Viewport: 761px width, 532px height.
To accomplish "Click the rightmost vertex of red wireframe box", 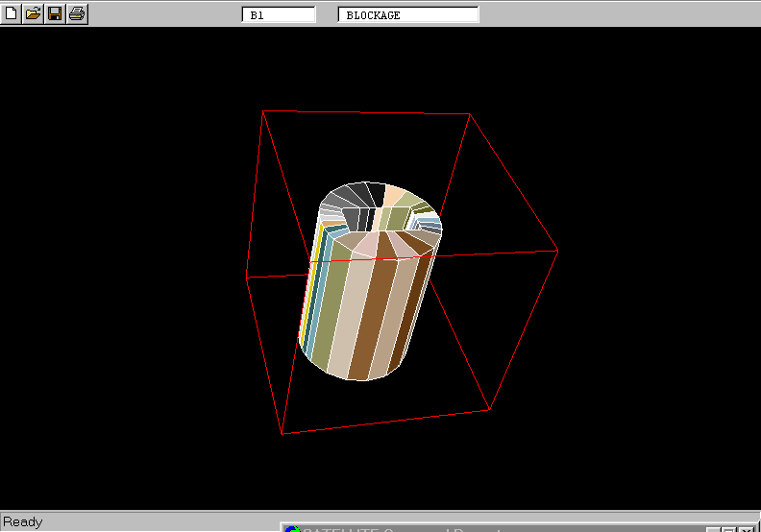I will pyautogui.click(x=558, y=251).
